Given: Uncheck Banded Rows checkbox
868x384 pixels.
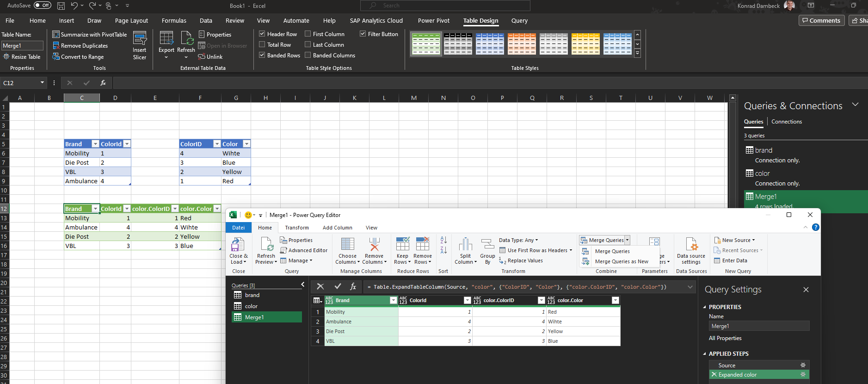Looking at the screenshot, I should coord(262,55).
